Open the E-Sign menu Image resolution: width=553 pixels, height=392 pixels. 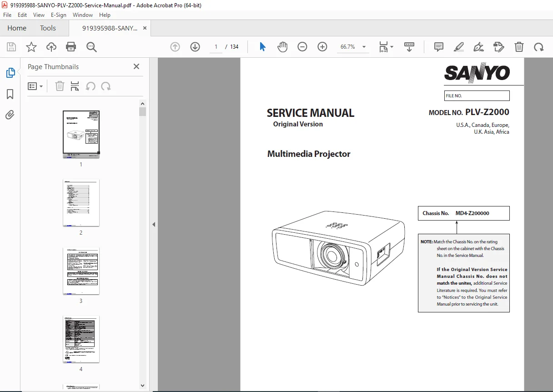point(59,15)
